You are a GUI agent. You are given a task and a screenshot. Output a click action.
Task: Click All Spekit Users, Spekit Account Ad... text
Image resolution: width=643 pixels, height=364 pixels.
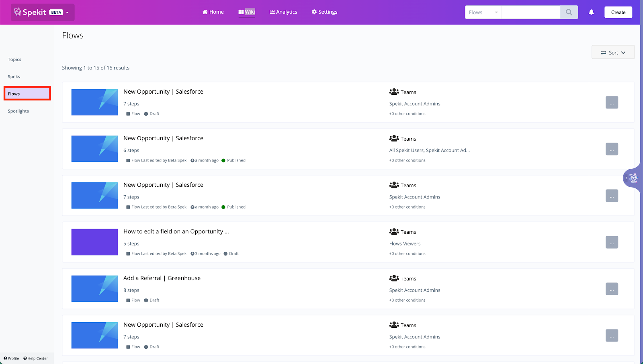429,150
